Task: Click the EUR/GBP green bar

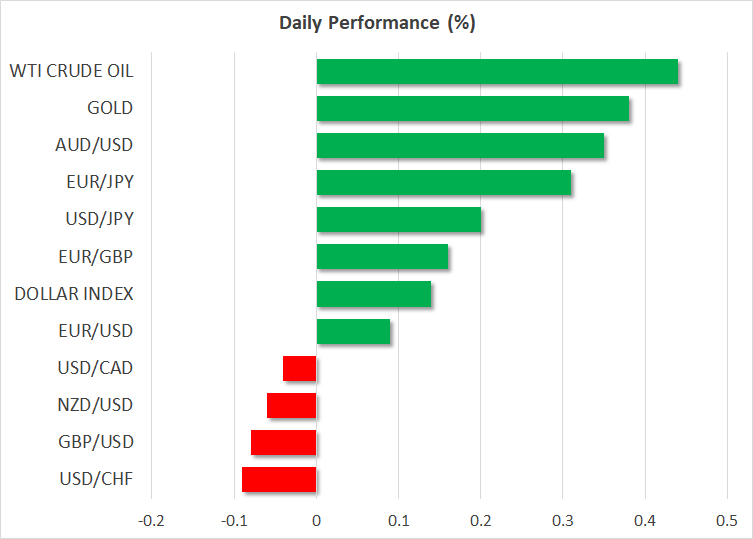Action: 382,257
